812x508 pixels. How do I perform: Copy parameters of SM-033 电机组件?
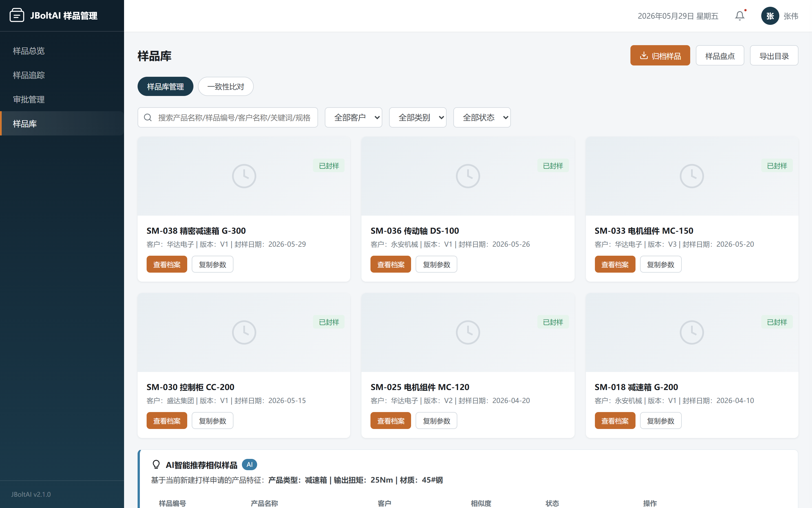[660, 264]
